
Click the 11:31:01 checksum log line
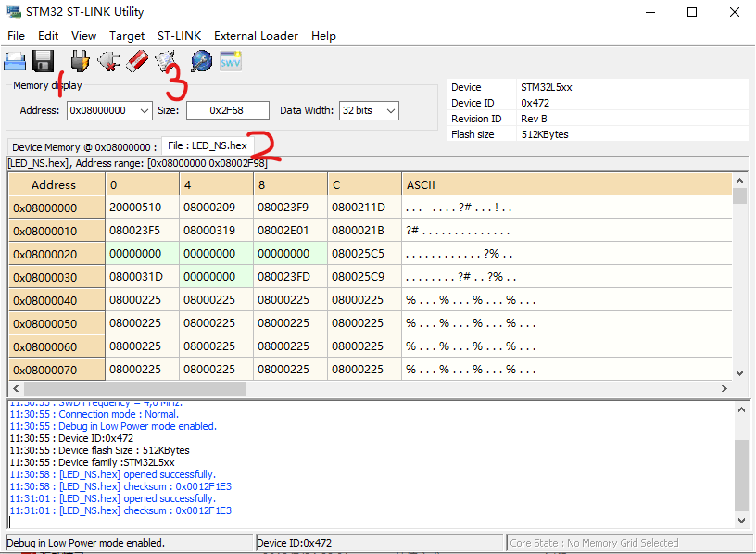point(120,510)
